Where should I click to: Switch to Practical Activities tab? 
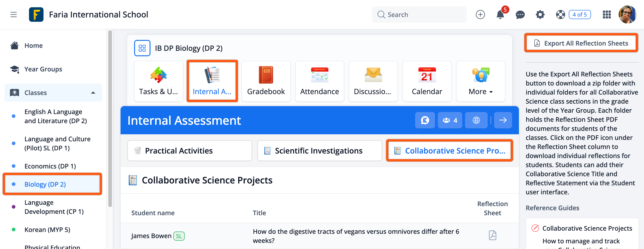[x=189, y=151]
